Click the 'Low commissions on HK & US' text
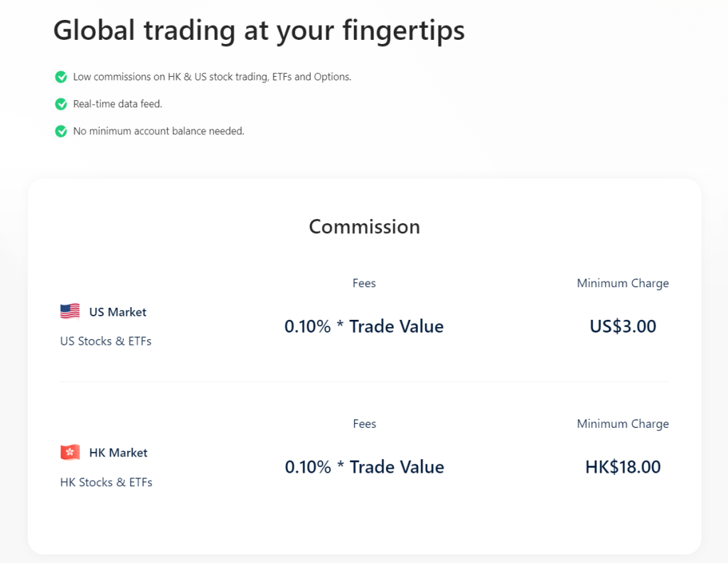This screenshot has width=728, height=563. click(x=212, y=77)
